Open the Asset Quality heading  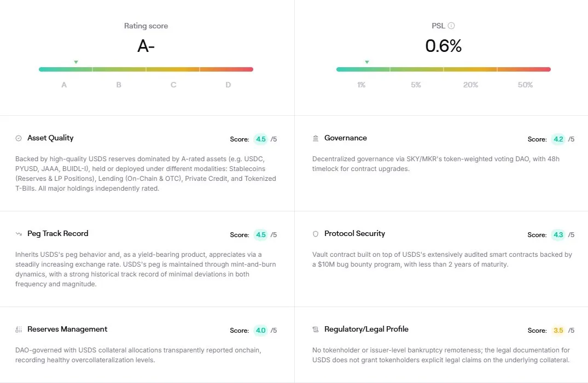click(50, 138)
